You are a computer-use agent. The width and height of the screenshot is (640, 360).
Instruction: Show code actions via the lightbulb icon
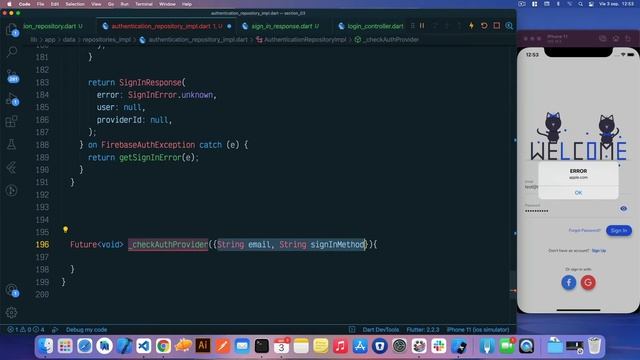point(65,229)
